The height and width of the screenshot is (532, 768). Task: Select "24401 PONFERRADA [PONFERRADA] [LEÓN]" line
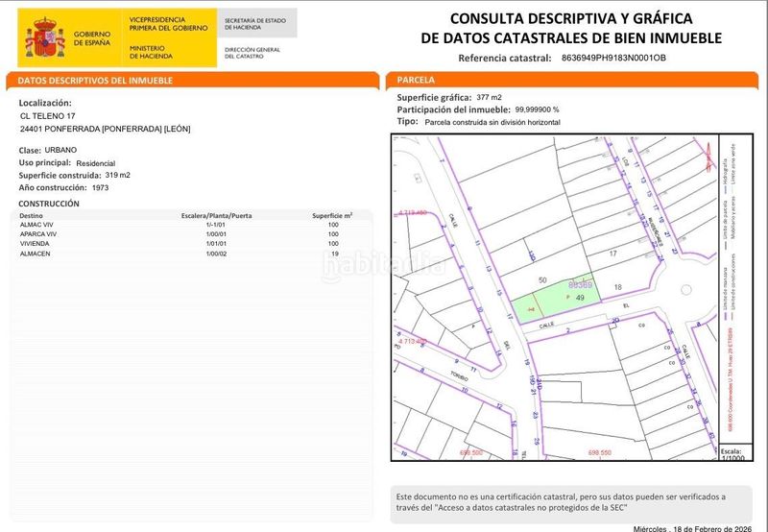click(x=106, y=129)
